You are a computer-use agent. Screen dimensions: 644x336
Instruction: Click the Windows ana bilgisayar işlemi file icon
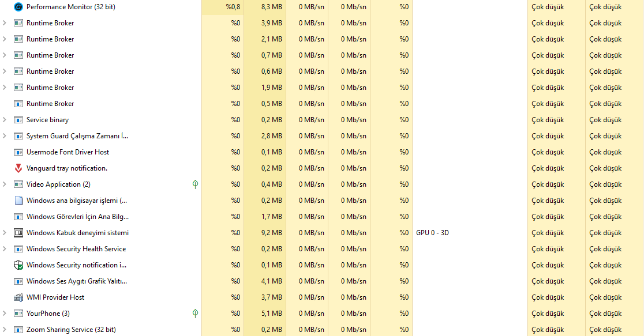[18, 201]
